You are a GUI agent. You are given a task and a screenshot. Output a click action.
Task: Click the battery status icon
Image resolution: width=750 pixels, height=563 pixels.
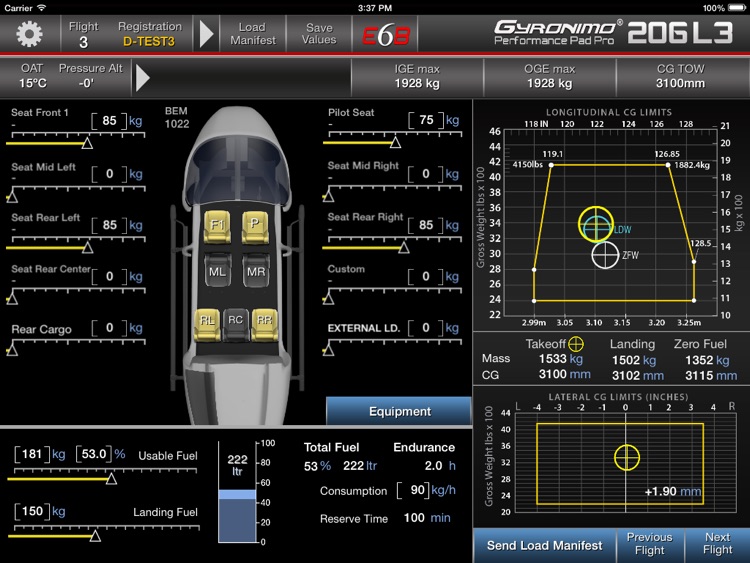tap(737, 8)
